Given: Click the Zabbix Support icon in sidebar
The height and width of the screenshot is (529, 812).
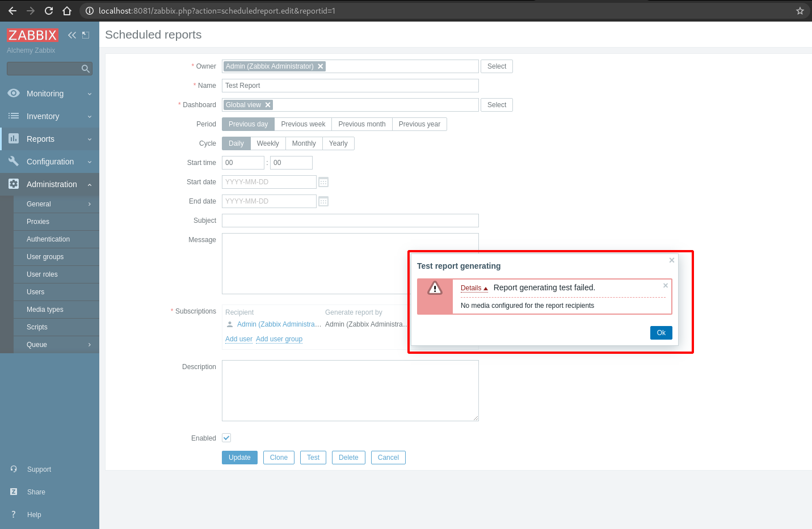Looking at the screenshot, I should tap(14, 469).
